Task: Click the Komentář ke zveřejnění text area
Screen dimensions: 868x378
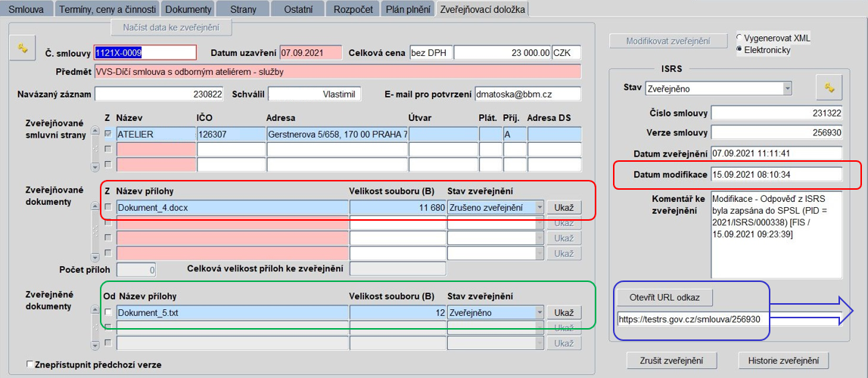Action: coord(776,234)
